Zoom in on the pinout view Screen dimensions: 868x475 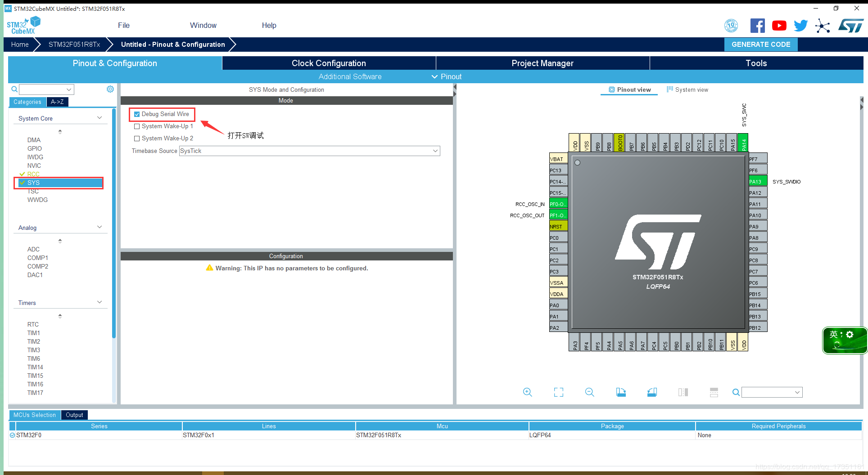527,392
